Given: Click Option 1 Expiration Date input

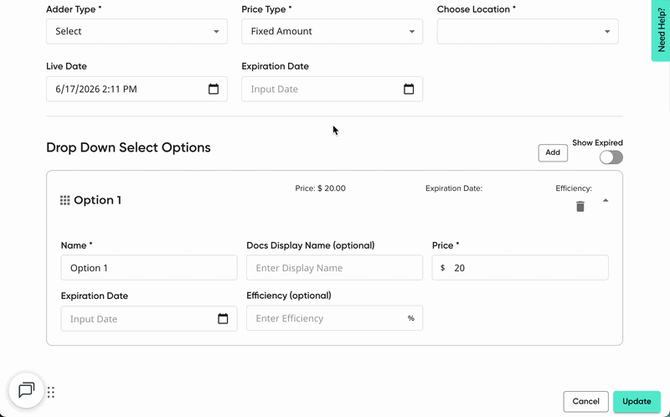Looking at the screenshot, I should pyautogui.click(x=149, y=319).
